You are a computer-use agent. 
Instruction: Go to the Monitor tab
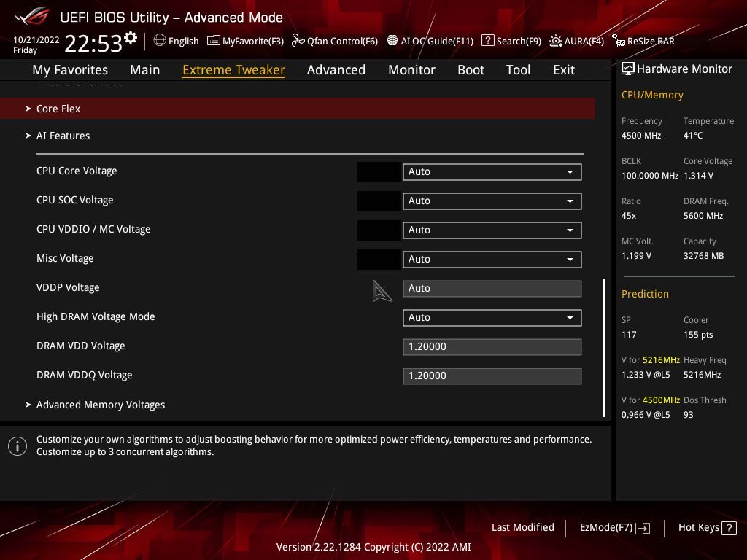(x=411, y=70)
